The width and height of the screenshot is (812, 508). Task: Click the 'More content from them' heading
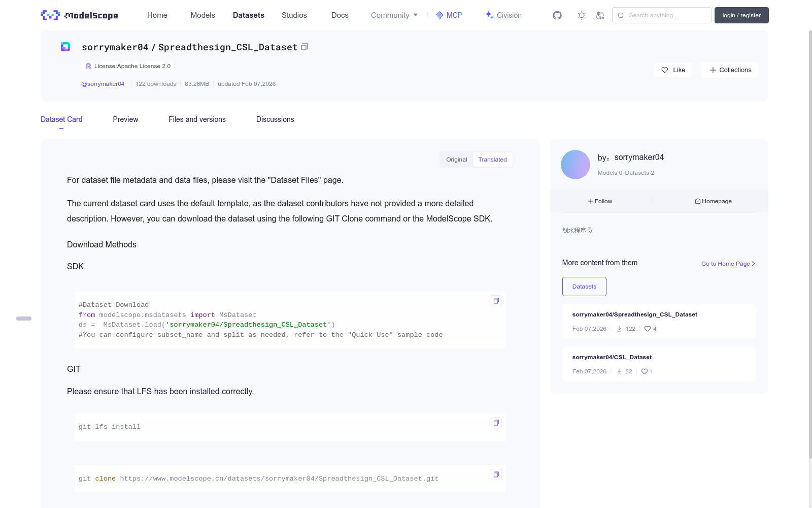point(600,263)
